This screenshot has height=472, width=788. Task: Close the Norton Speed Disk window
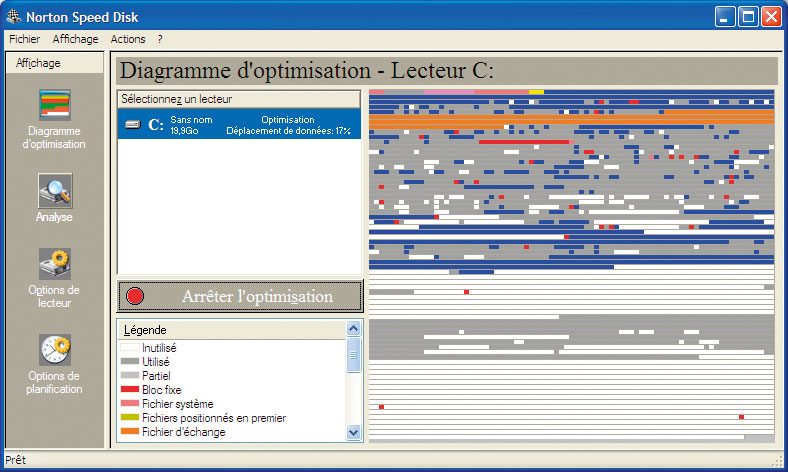pyautogui.click(x=770, y=17)
